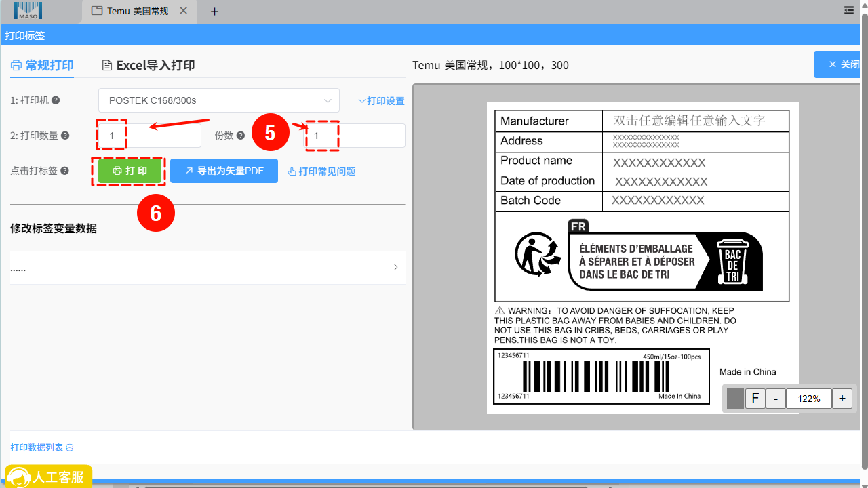Select the Temu-美国常规 window tab

[139, 11]
